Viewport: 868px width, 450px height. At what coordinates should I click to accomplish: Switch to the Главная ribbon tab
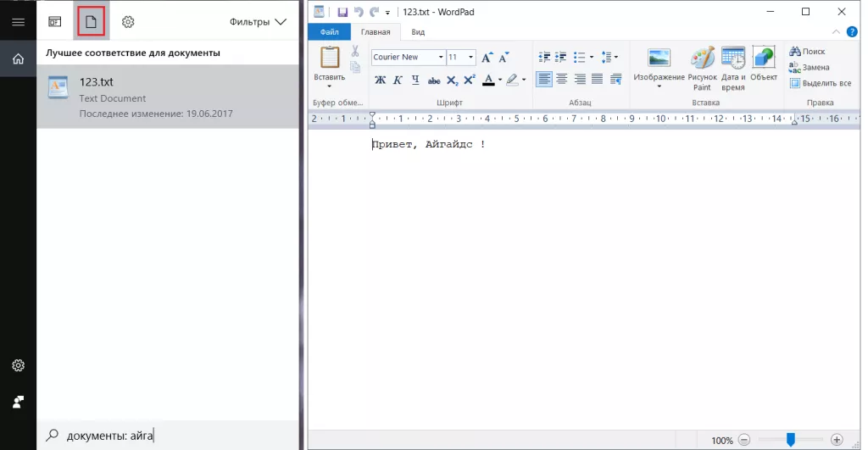click(x=376, y=32)
